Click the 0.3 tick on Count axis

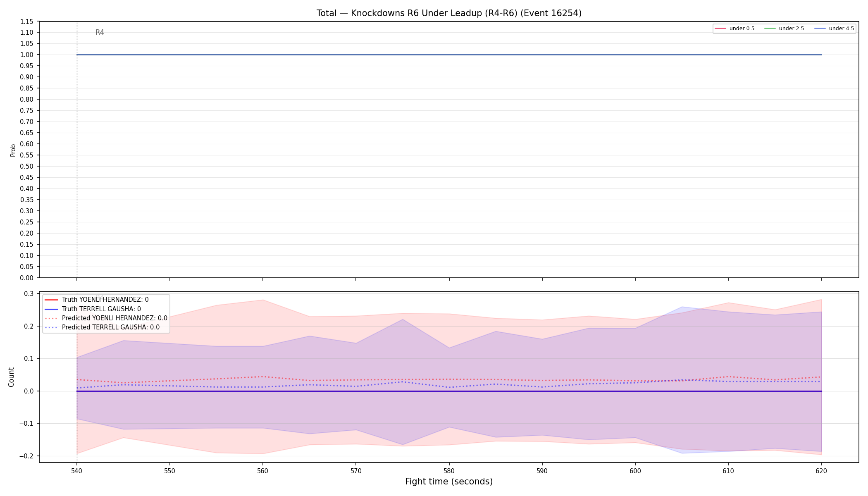coord(29,293)
